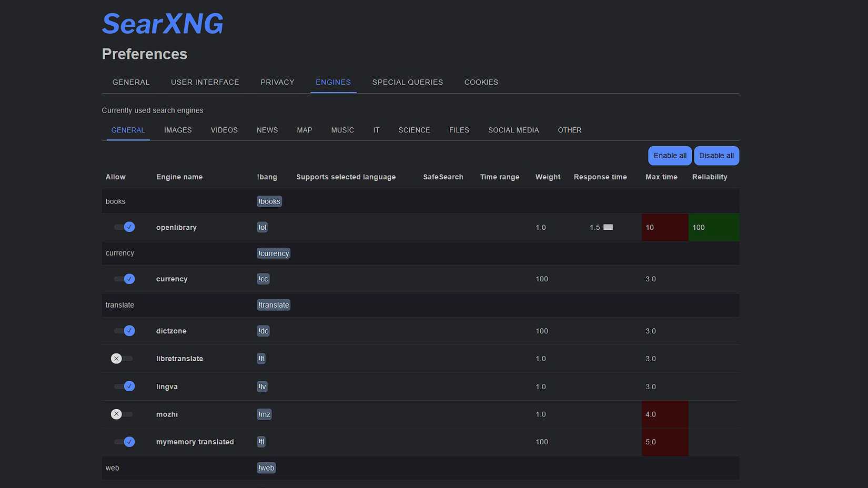Open the VIDEOS engine category

[x=224, y=130]
